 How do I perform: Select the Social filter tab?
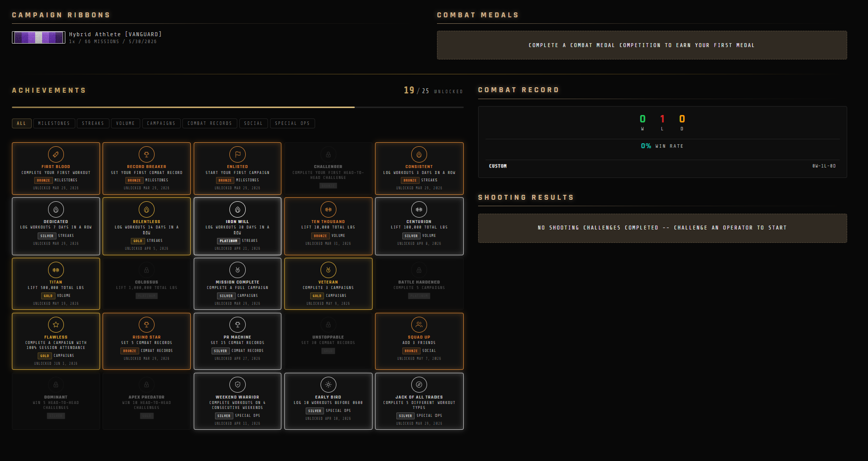click(254, 123)
